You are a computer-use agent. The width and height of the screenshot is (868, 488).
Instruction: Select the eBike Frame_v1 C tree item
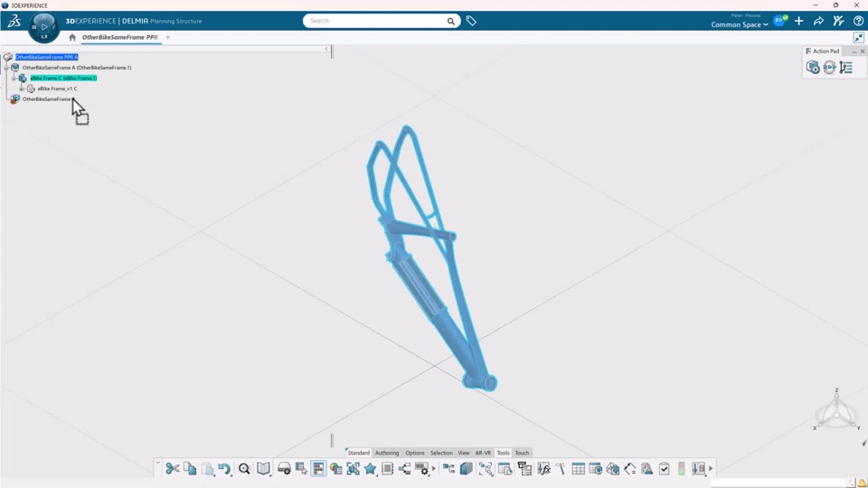point(57,89)
